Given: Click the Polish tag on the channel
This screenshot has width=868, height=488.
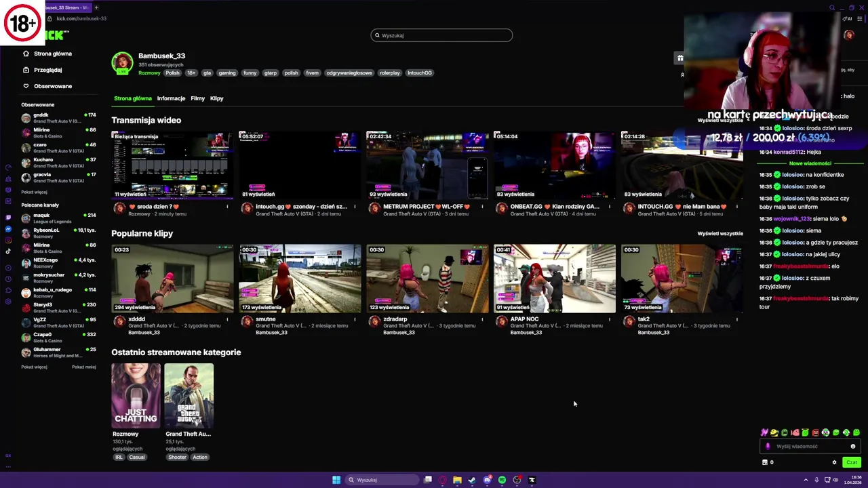Looking at the screenshot, I should [173, 73].
